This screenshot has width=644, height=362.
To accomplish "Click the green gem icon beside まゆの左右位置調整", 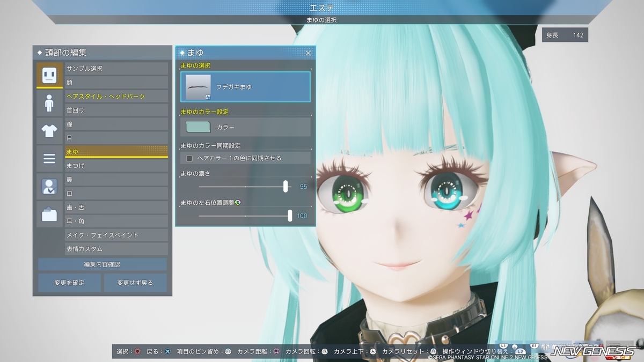I will [238, 202].
